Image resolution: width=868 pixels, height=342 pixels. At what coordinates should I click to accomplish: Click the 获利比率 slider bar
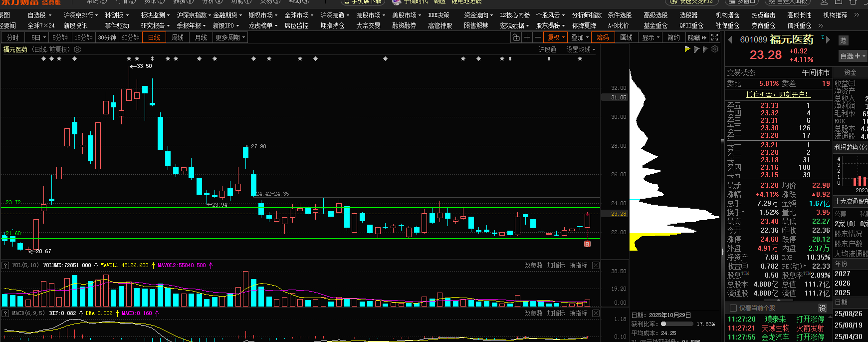[x=677, y=324]
